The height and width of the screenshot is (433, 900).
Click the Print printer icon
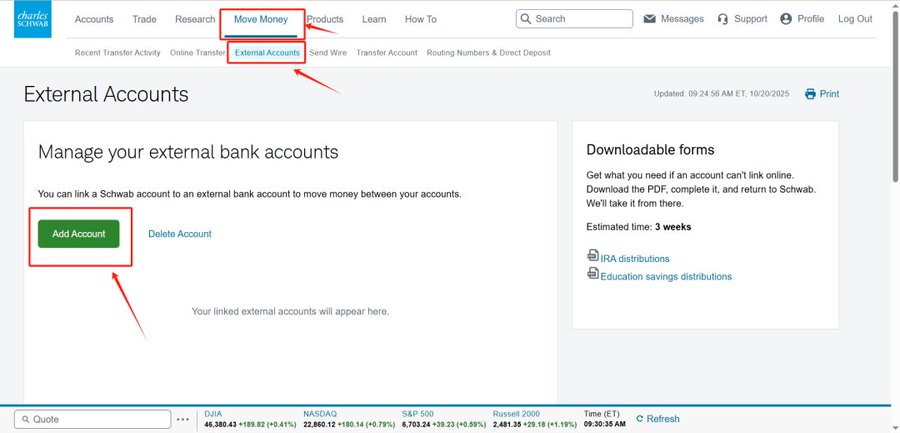coord(810,94)
